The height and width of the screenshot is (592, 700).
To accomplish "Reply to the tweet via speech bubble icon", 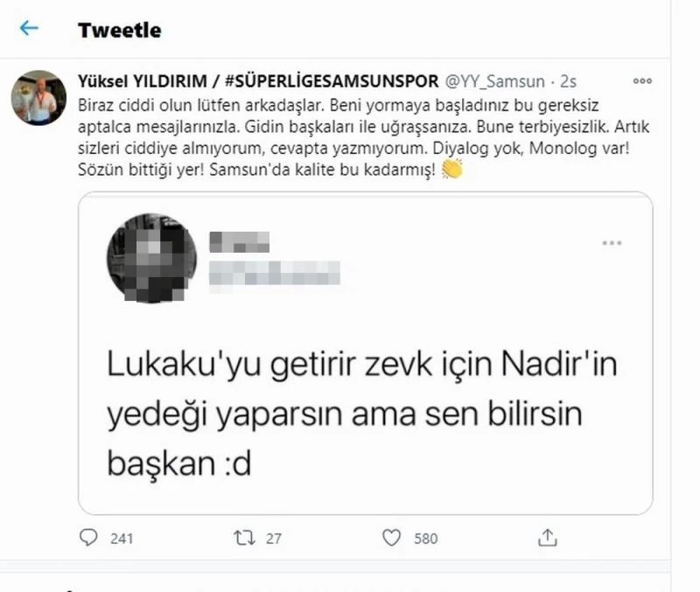I will coord(89,537).
